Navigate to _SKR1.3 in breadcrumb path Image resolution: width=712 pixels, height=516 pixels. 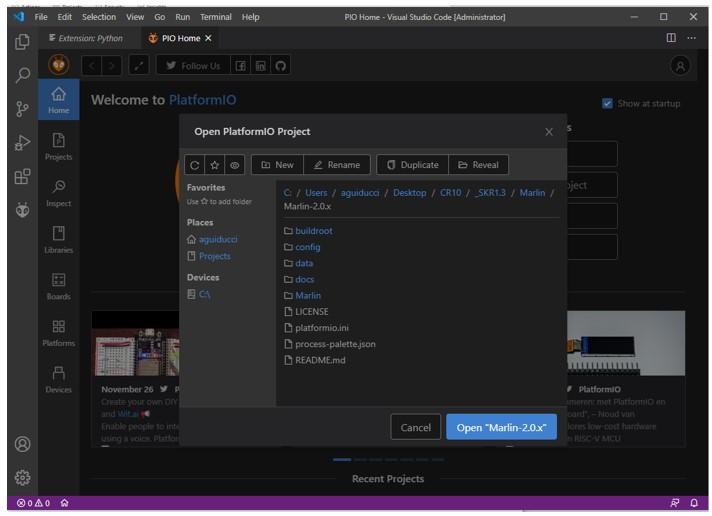pos(490,193)
